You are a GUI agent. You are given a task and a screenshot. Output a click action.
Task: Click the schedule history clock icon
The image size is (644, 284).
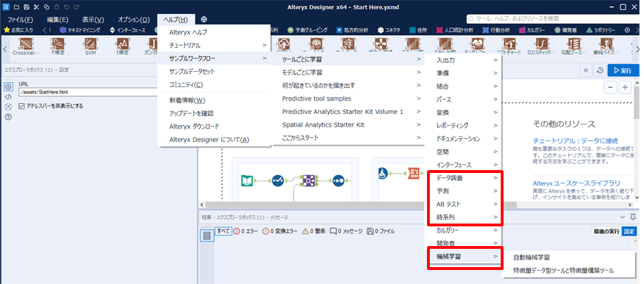pos(600,70)
